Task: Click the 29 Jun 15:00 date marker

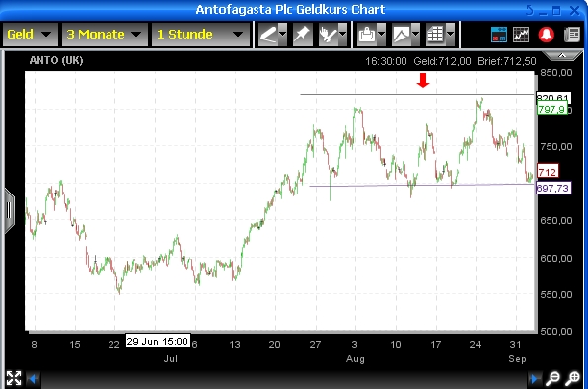Action: click(158, 341)
